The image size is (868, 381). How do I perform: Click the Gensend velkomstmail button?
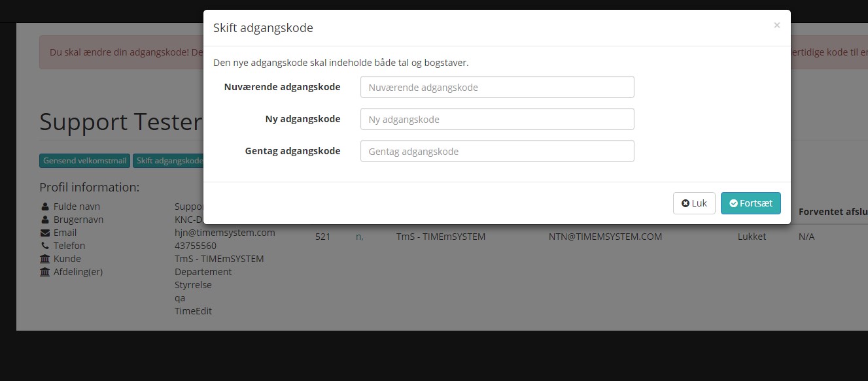(x=84, y=160)
